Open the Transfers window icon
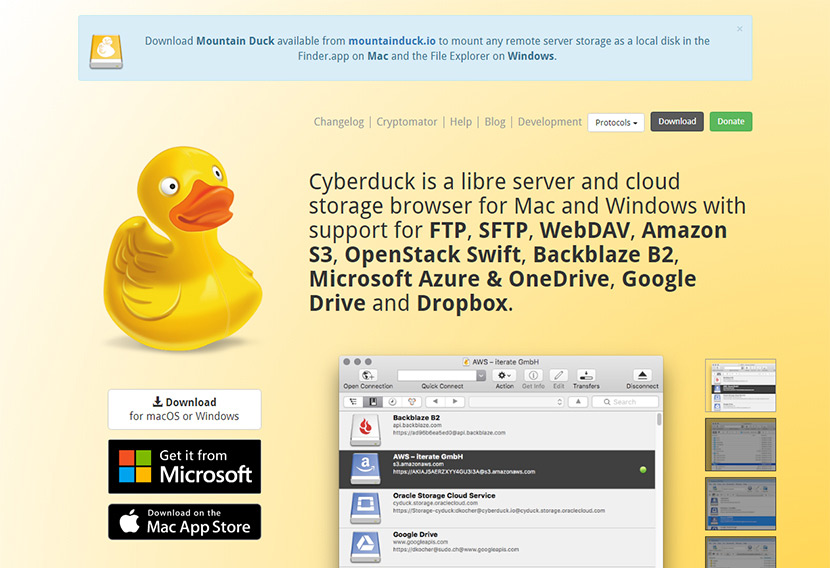The width and height of the screenshot is (830, 568). pos(586,375)
